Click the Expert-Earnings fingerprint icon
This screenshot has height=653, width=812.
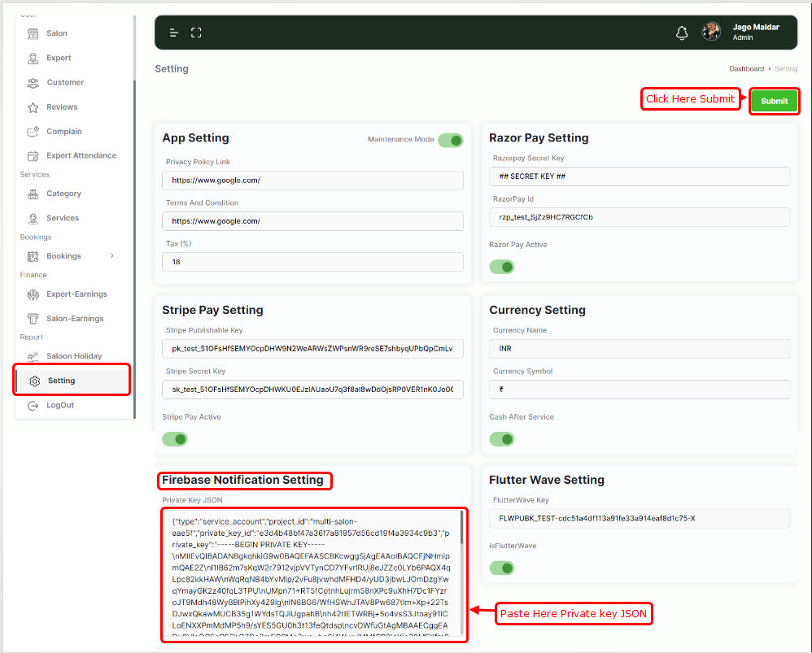33,294
